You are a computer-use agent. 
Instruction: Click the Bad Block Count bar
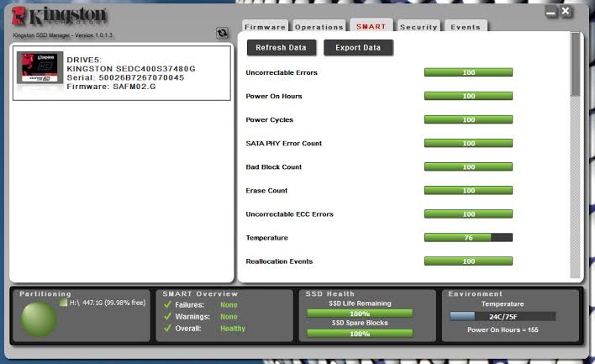coord(468,166)
